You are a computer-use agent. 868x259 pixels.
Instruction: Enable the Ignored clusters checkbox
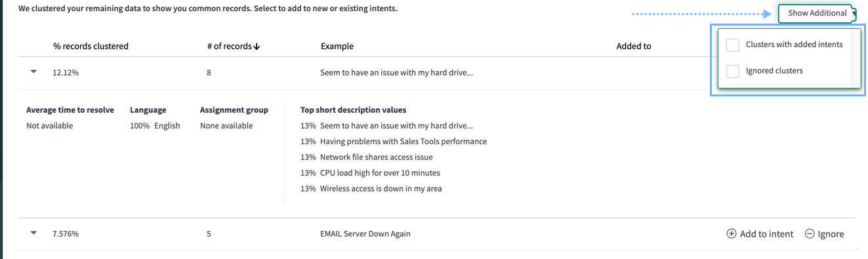coord(733,71)
